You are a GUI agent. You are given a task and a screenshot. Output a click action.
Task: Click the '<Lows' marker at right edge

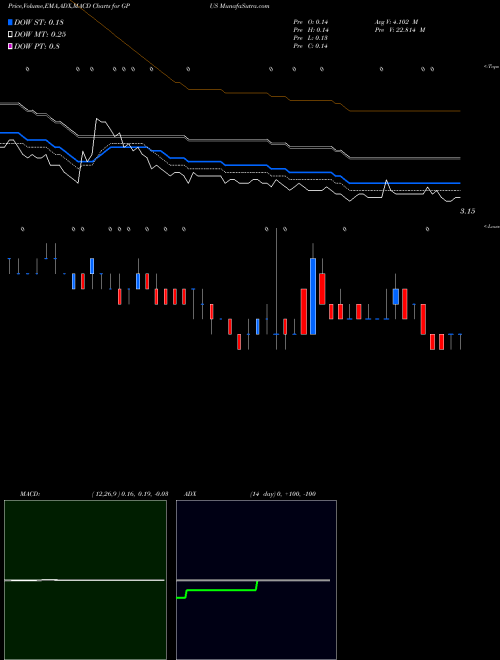[x=492, y=226]
